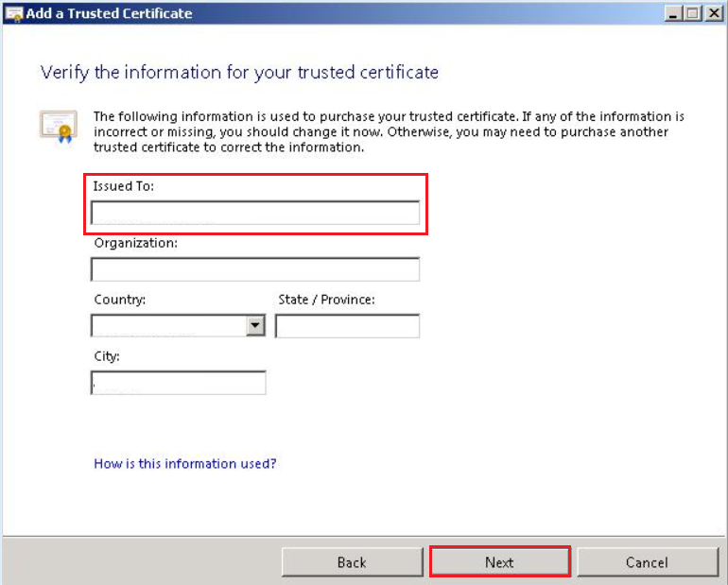Cancel the trusted certificate wizard
Viewport: 728px width, 585px height.
647,562
